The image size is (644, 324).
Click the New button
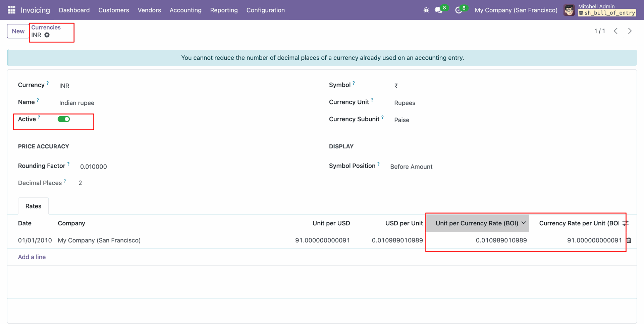point(18,31)
